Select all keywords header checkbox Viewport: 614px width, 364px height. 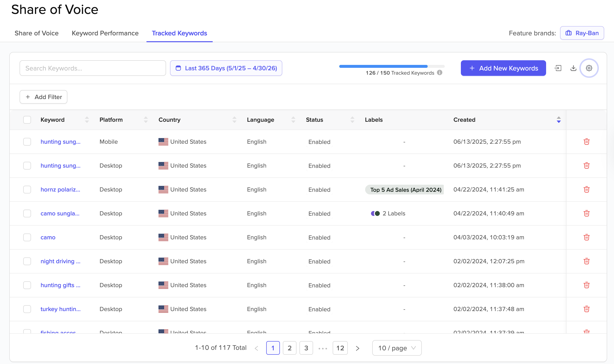27,120
